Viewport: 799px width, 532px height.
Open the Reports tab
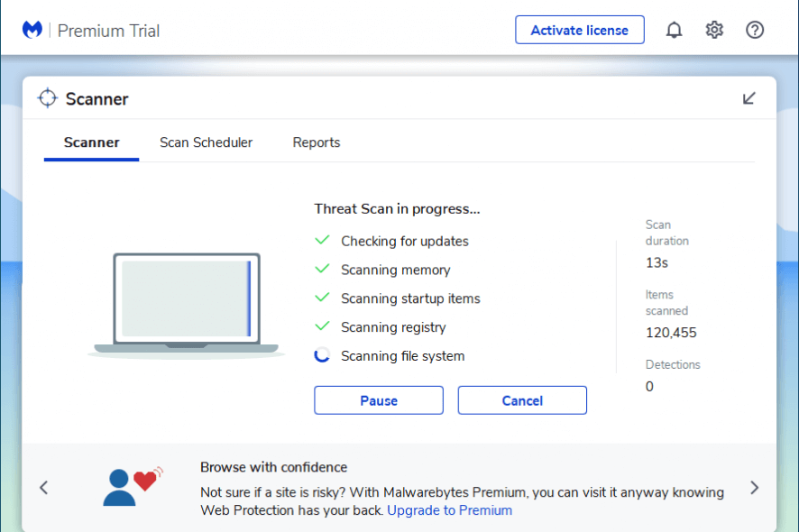tap(316, 142)
